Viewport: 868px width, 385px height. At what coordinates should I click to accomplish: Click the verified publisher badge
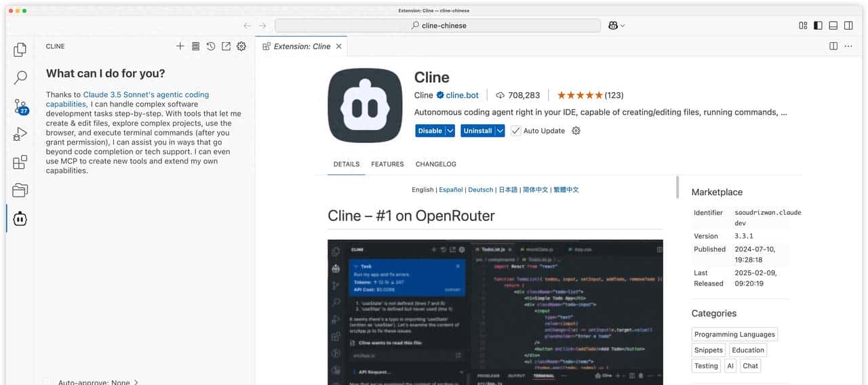pos(439,95)
